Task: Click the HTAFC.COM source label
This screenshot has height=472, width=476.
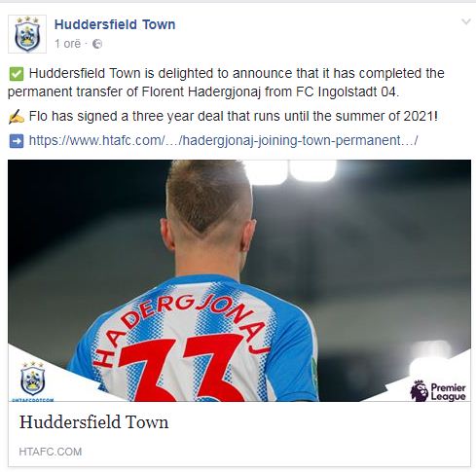Action: pyautogui.click(x=51, y=452)
